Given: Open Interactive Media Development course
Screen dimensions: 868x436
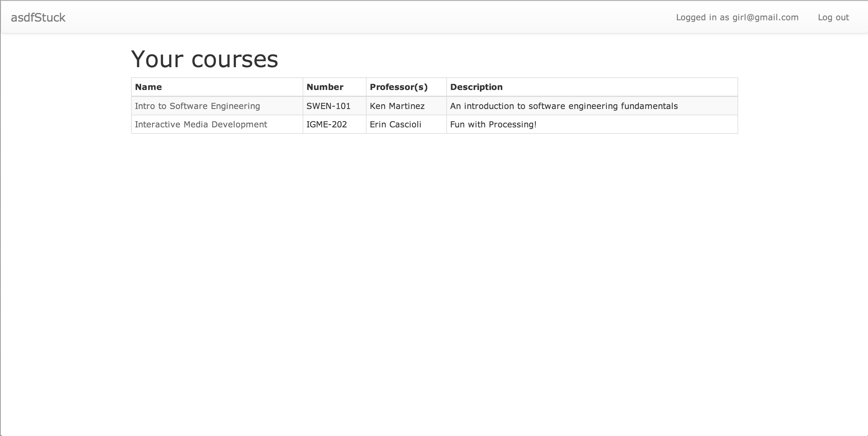Looking at the screenshot, I should (x=201, y=125).
